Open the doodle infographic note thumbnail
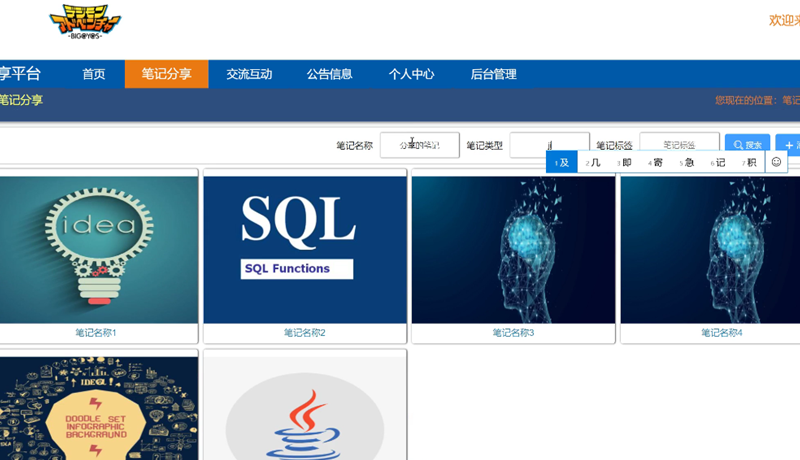 (98, 408)
